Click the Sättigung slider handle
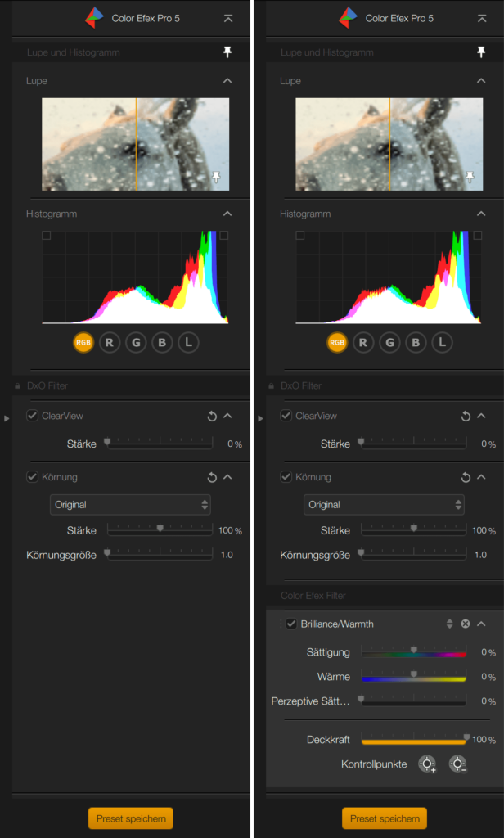This screenshot has height=838, width=504. click(x=414, y=649)
